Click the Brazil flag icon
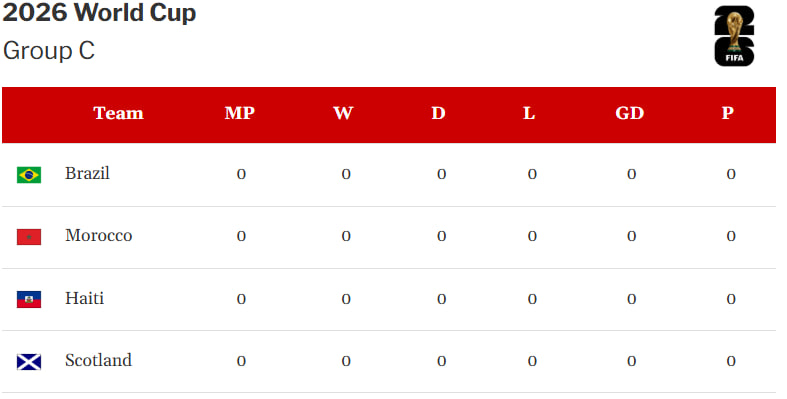The height and width of the screenshot is (399, 787). point(29,175)
